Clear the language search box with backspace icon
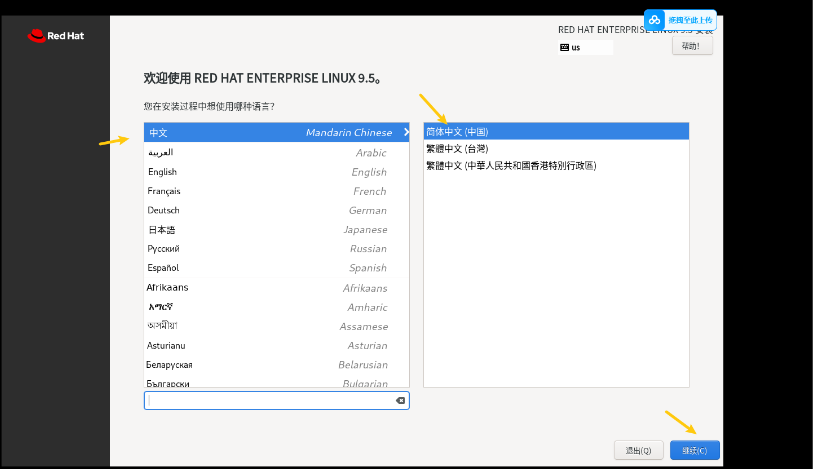Viewport: 814px width, 469px height. [x=400, y=400]
